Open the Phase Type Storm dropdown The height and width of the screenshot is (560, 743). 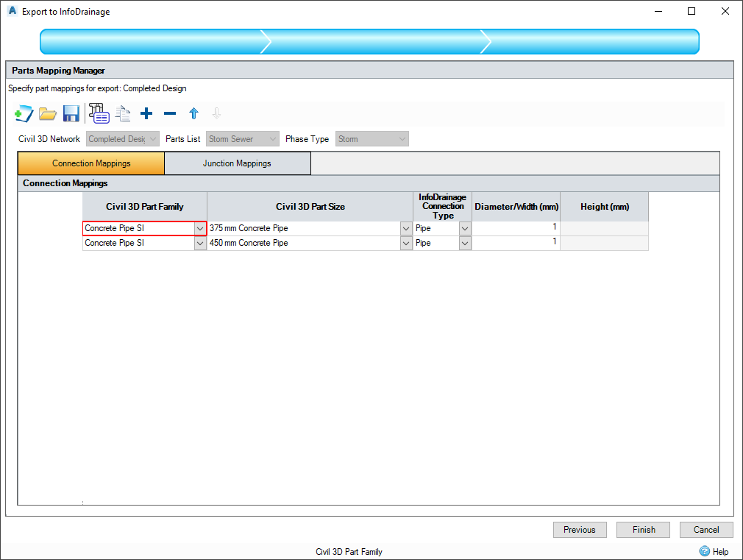[x=372, y=139]
